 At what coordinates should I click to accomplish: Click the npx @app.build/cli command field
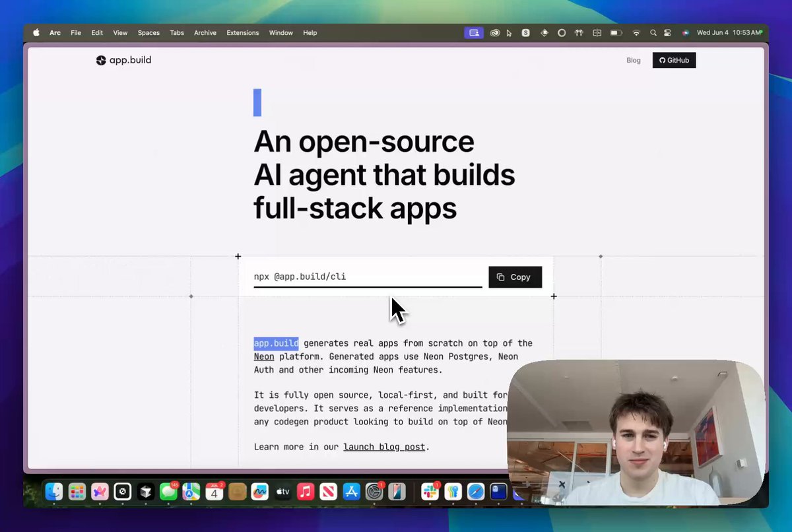pos(367,277)
